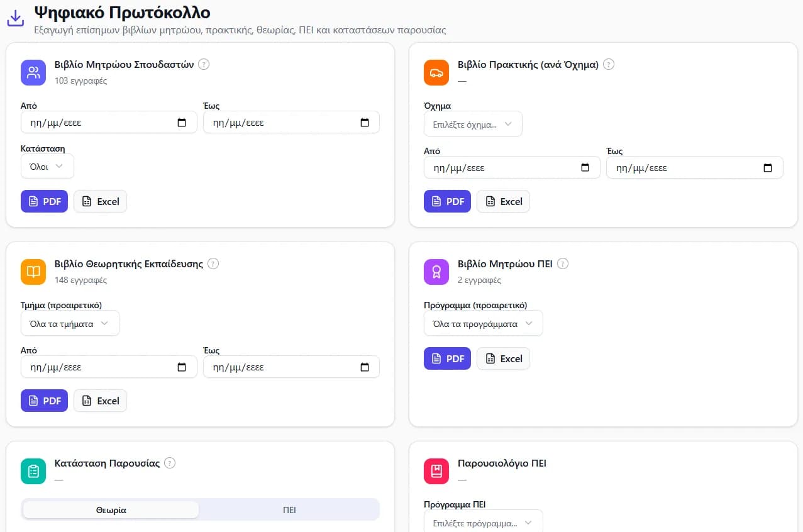
Task: Click the award icon of Βιβλίο Μητρώου ΠΕΙ
Action: [436, 272]
